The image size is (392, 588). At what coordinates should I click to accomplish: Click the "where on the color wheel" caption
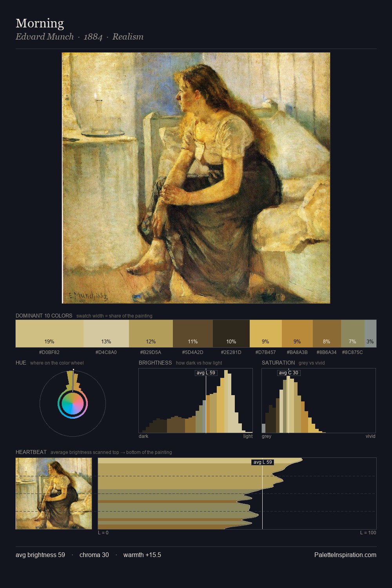coord(57,363)
